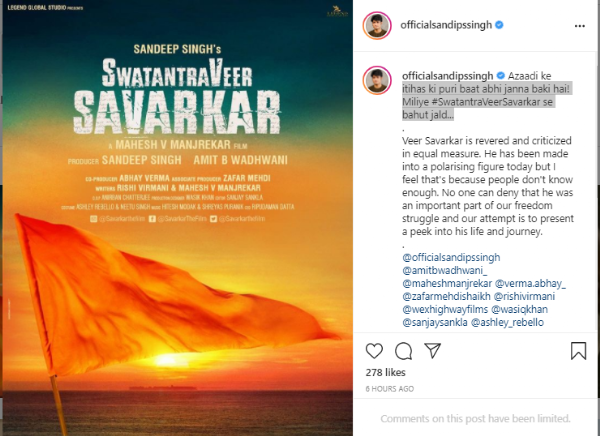Open officialsandipssingh username in the header
The width and height of the screenshot is (600, 436).
[x=446, y=25]
